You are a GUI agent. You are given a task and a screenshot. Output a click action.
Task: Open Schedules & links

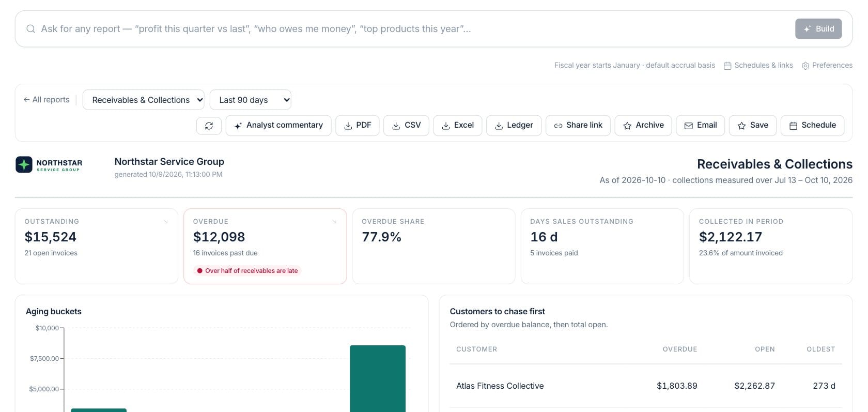click(758, 65)
